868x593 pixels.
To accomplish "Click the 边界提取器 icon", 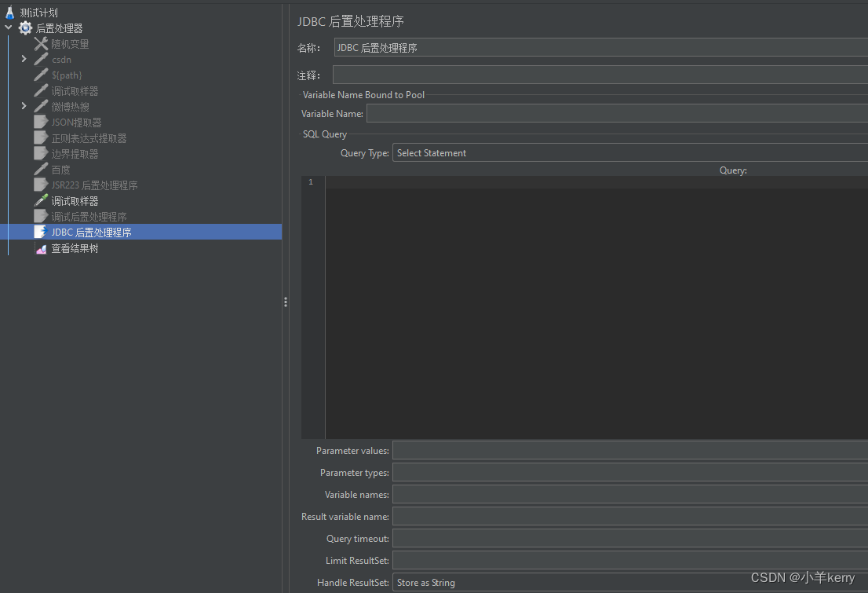I will pos(41,153).
